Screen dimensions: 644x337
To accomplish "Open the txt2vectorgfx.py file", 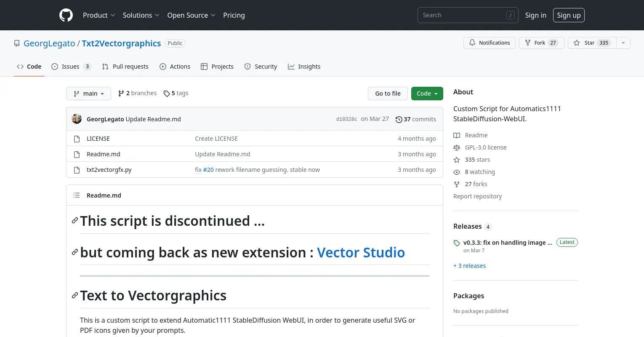I will (x=109, y=170).
